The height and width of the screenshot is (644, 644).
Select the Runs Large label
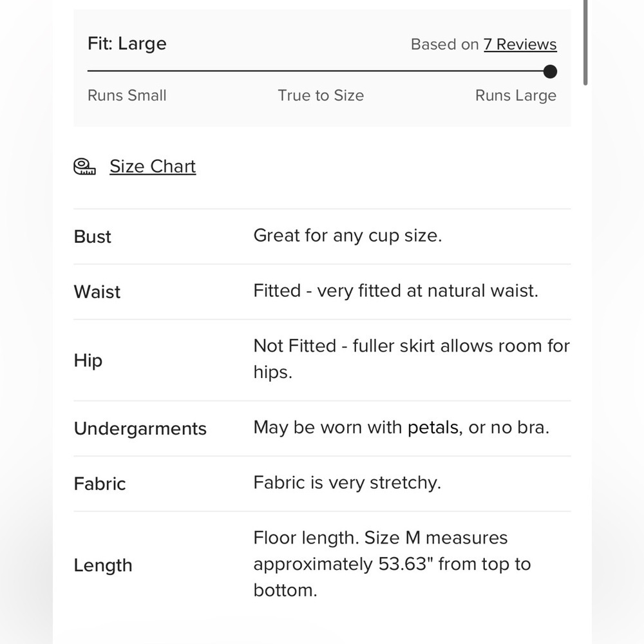516,95
